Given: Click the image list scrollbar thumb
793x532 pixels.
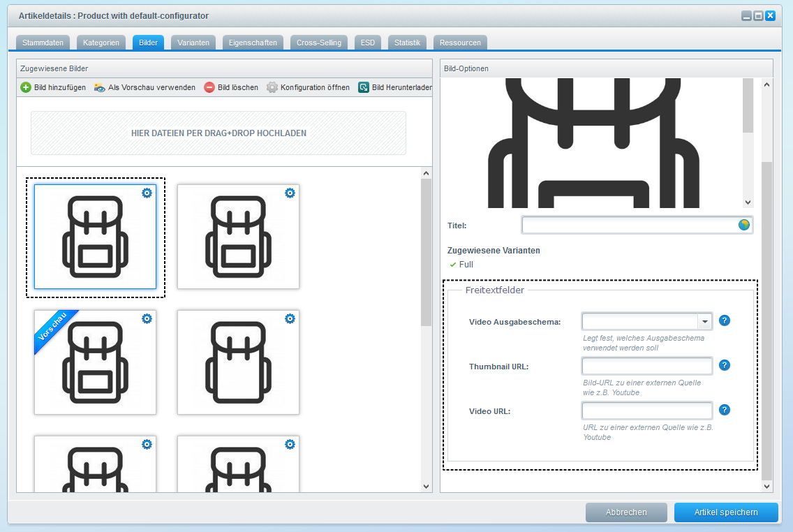Looking at the screenshot, I should [426, 252].
